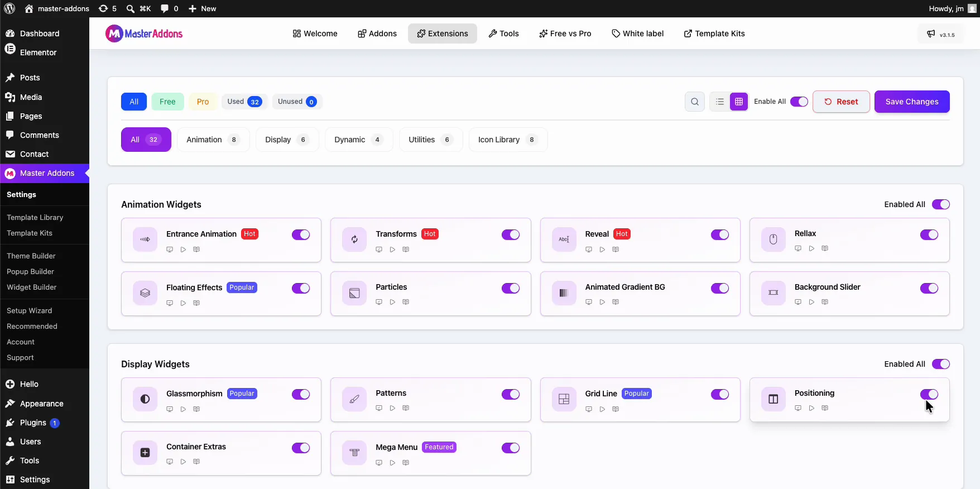The height and width of the screenshot is (489, 980).
Task: Toggle the Glassmorphism switch
Action: coord(301,394)
